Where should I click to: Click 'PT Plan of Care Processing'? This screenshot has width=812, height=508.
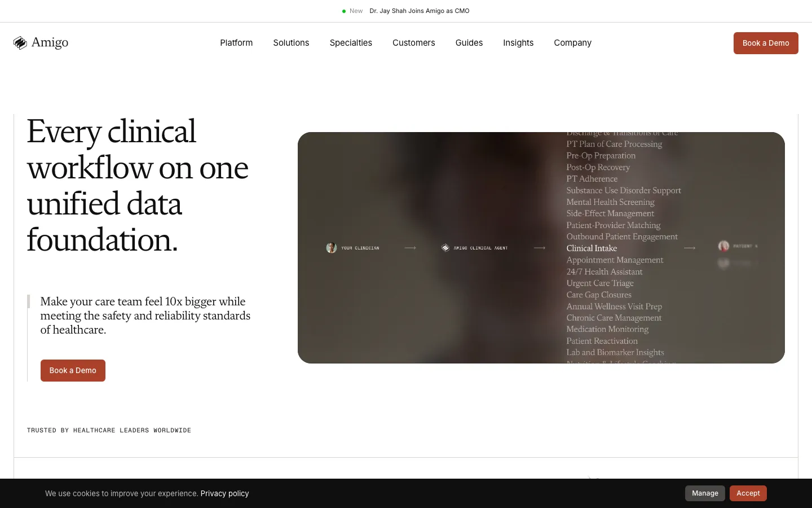click(x=614, y=144)
